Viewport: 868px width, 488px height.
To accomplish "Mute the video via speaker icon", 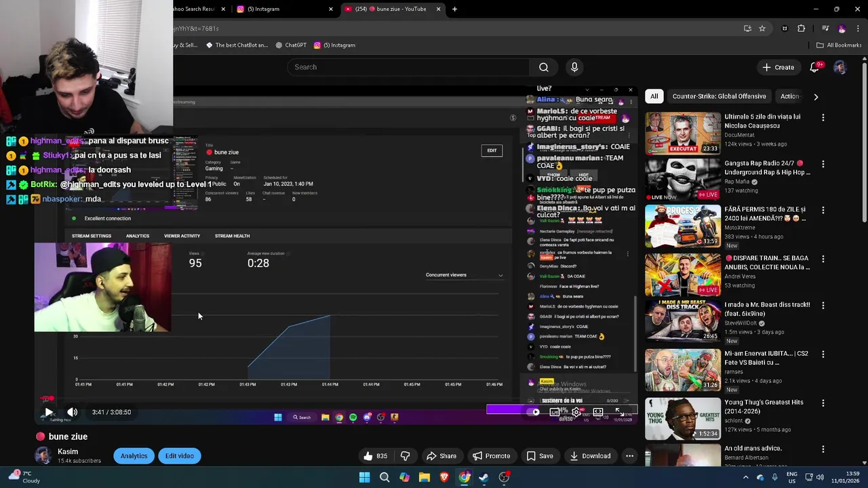I will tap(72, 412).
